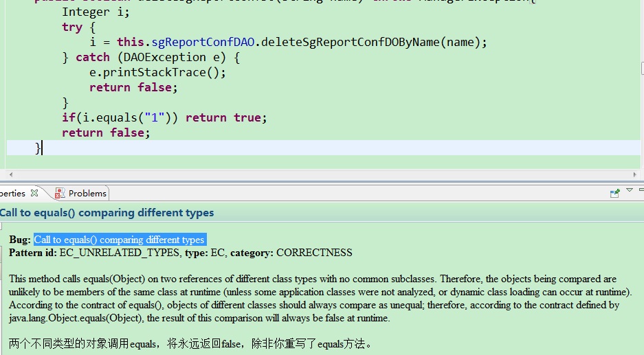
Task: Place cursor on 'Integer i;' line
Action: tap(96, 12)
